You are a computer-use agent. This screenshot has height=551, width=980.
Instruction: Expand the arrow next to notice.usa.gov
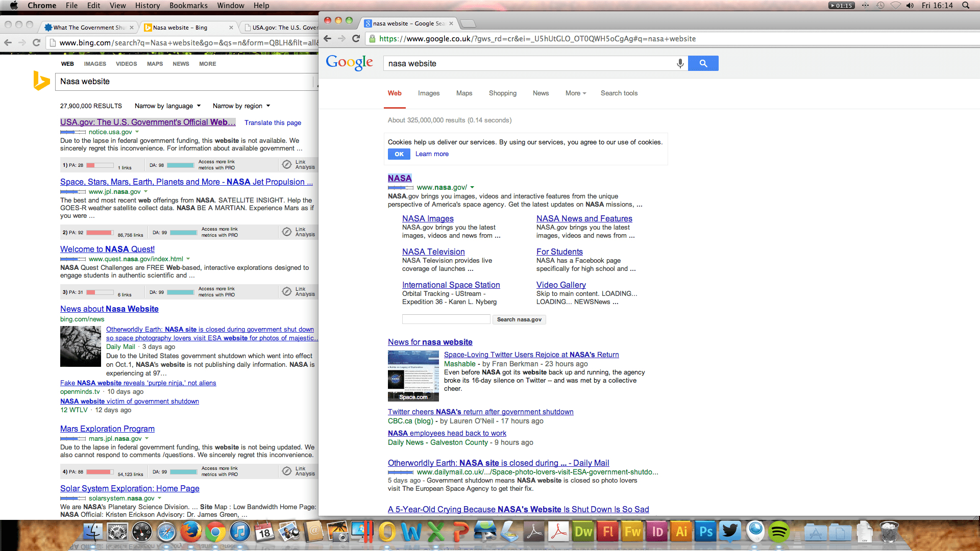pos(137,132)
